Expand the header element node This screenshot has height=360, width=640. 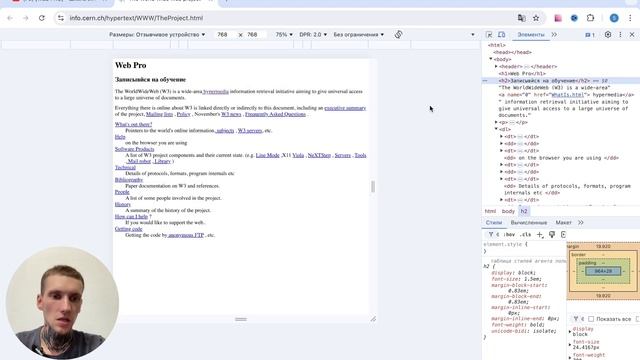click(496, 66)
